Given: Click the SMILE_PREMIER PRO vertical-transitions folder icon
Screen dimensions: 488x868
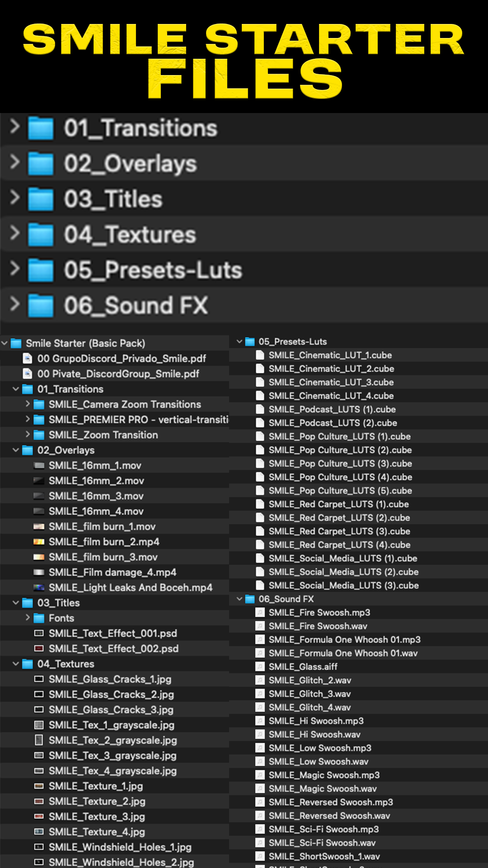Looking at the screenshot, I should click(x=39, y=420).
